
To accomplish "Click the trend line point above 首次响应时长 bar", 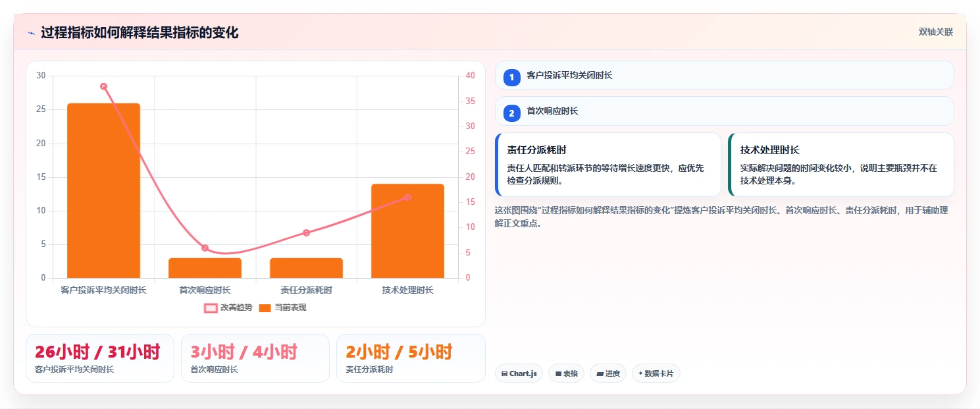I will (205, 248).
